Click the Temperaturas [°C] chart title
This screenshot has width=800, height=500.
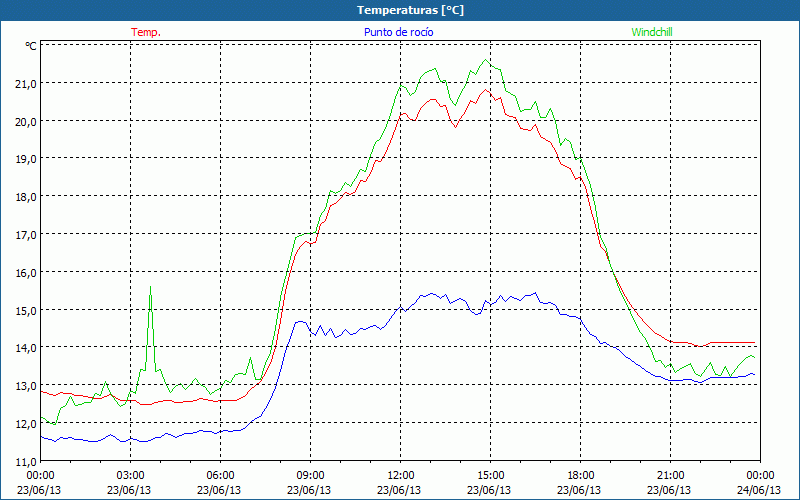[x=410, y=10]
